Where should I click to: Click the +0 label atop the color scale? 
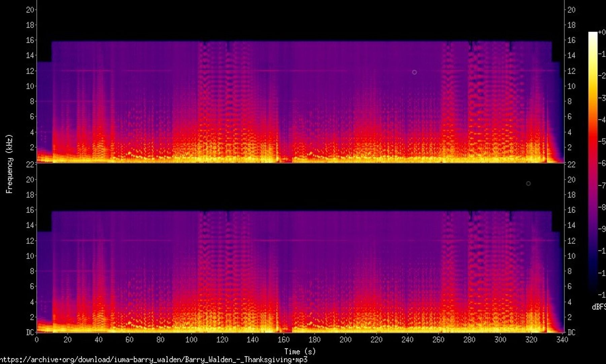click(602, 32)
